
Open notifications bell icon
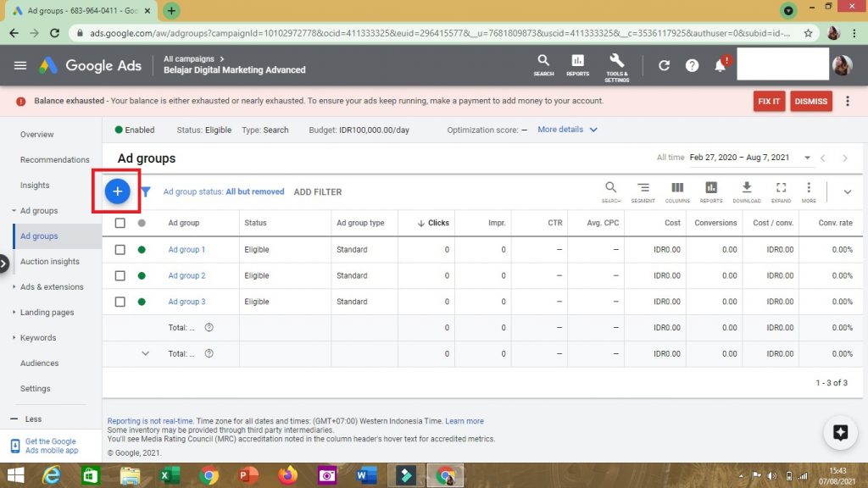point(720,65)
